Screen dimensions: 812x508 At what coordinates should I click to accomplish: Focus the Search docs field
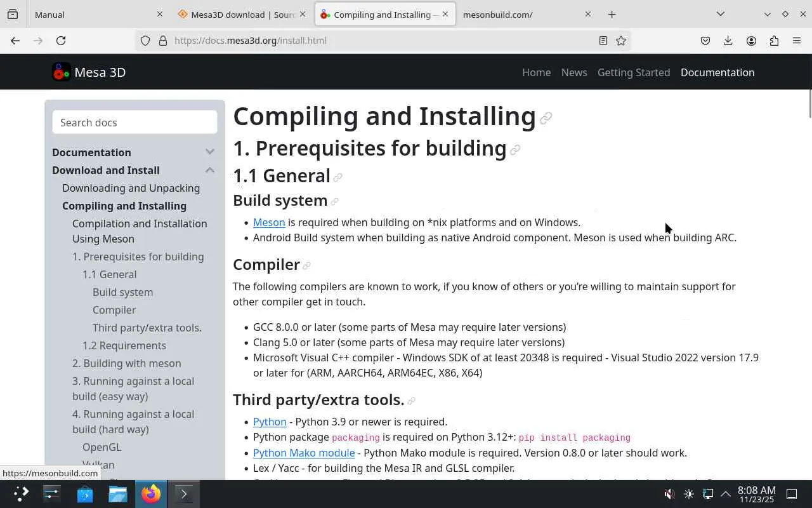[x=134, y=123]
